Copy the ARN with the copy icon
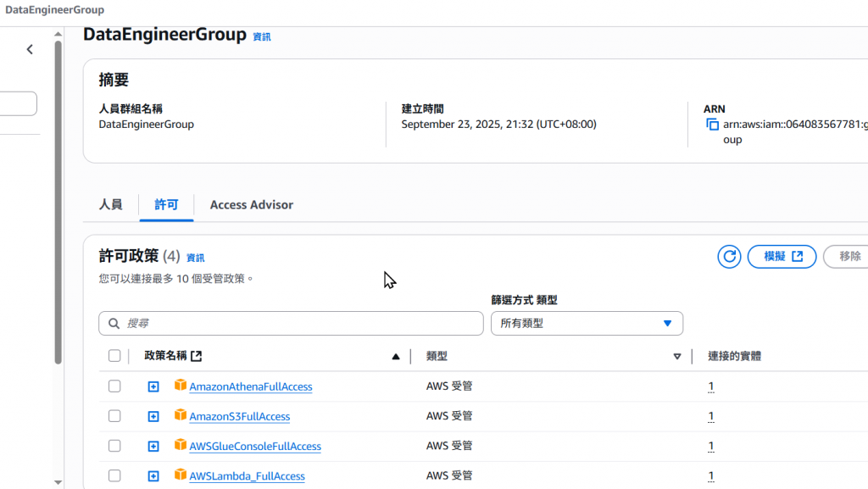868x489 pixels. point(712,125)
